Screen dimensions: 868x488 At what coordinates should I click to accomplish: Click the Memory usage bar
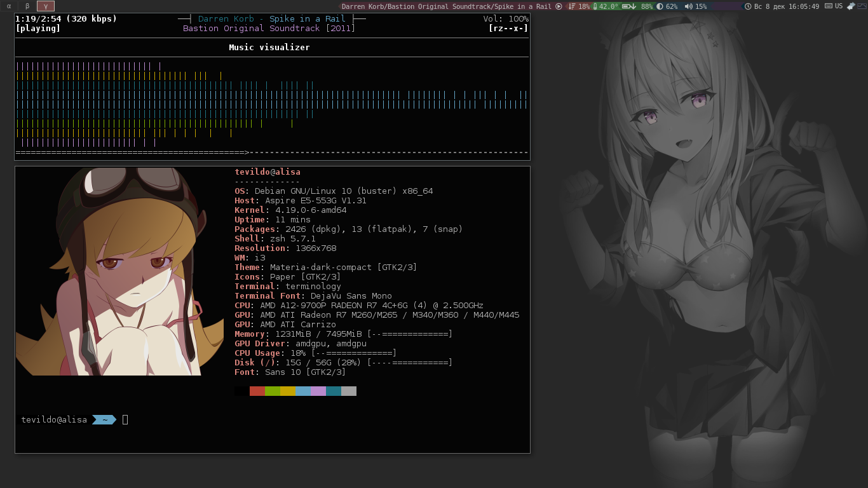click(410, 334)
